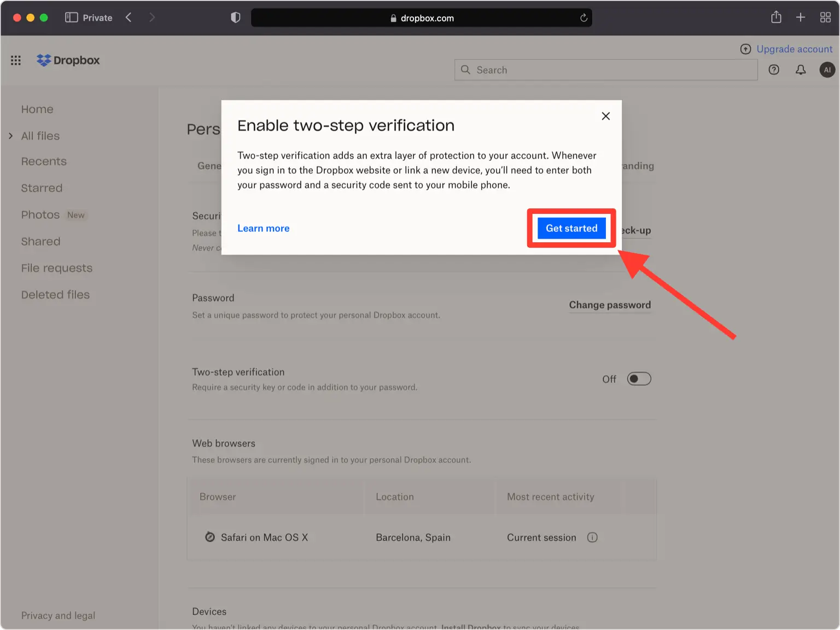Click the privacy shield icon
Image resolution: width=840 pixels, height=630 pixels.
[x=236, y=17]
